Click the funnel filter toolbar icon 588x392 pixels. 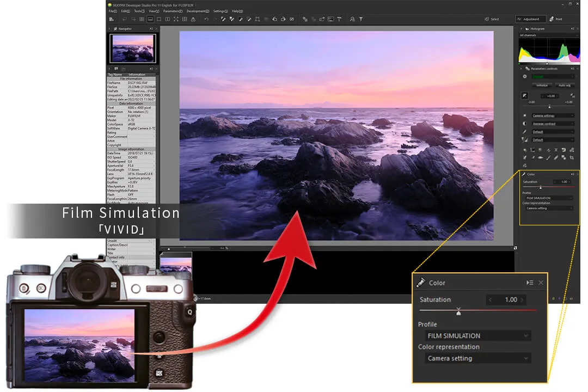coord(361,19)
